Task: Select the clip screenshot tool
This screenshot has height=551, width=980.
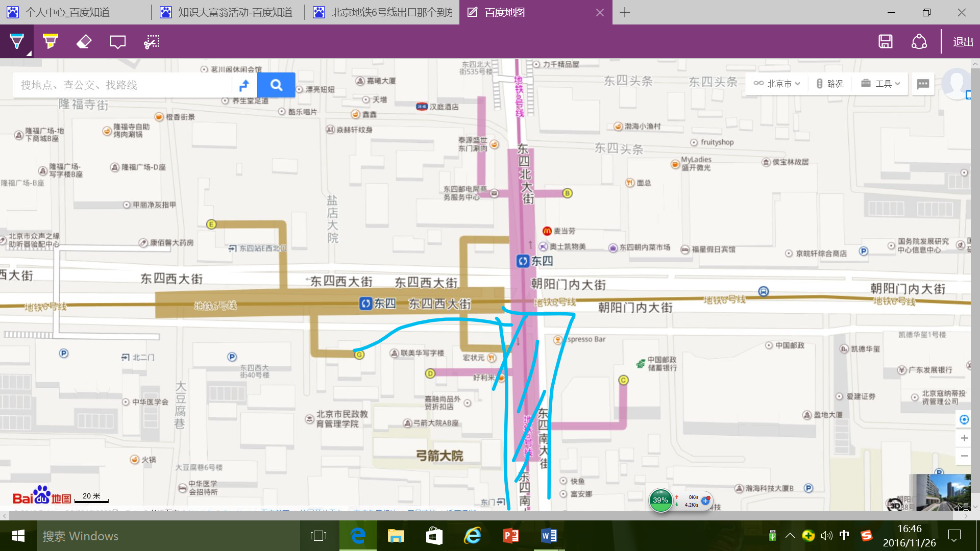Action: 152,41
